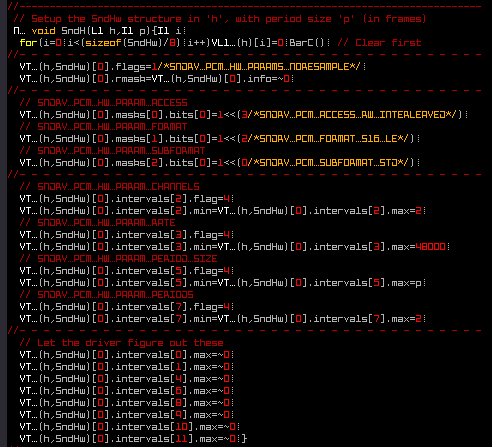The width and height of the screenshot is (492, 447).
Task: Click the NORESAMPLE flag comment
Action: tap(259, 67)
